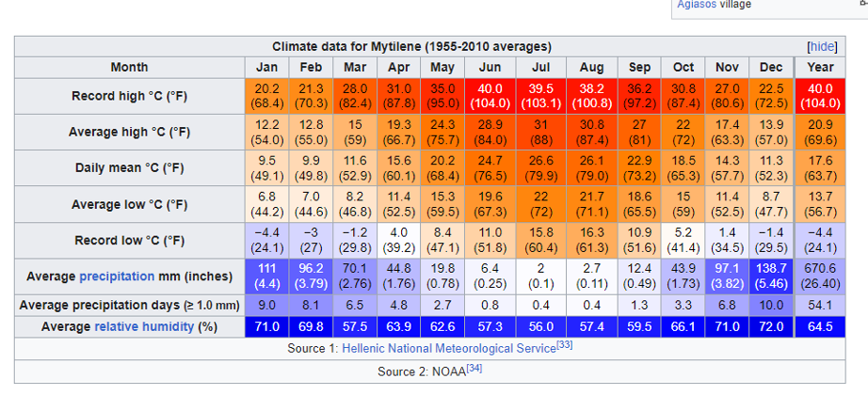Click the Record high row header
The width and height of the screenshot is (868, 395).
pyautogui.click(x=129, y=96)
